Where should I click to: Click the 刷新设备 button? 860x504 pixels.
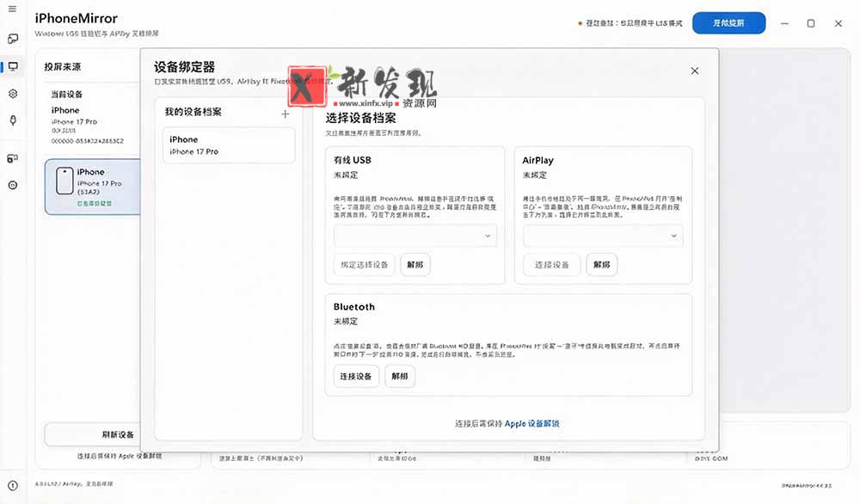coord(92,434)
